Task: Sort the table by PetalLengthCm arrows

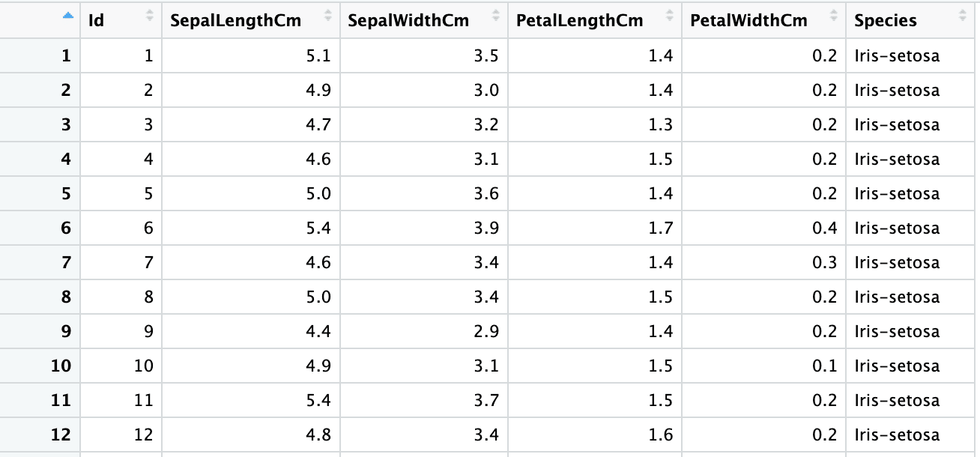Action: (669, 16)
